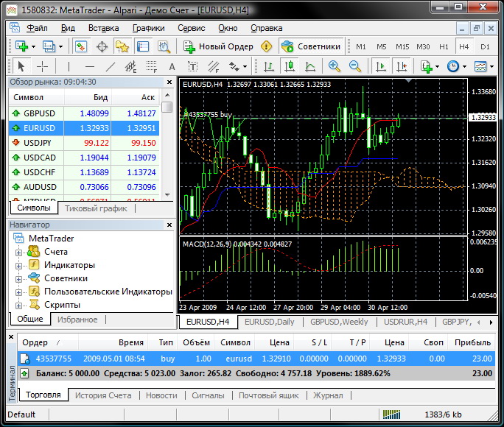Select the GBPUSD row in Market Watch

click(84, 113)
